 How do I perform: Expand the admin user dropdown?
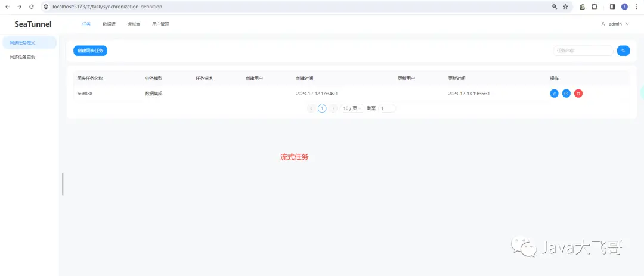coord(615,24)
